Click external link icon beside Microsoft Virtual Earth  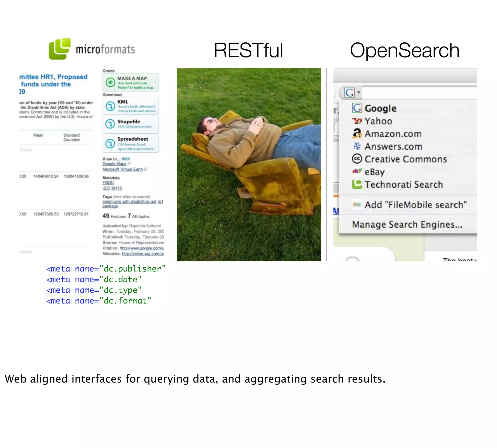point(146,169)
